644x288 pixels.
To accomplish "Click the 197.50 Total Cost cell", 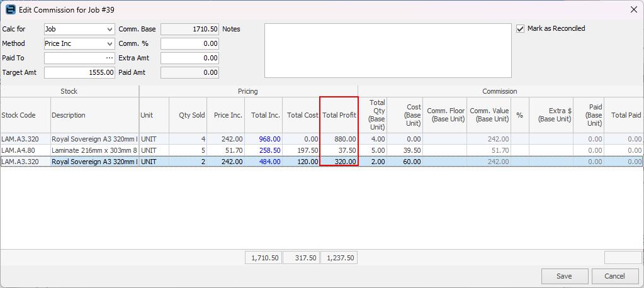I will coord(301,150).
